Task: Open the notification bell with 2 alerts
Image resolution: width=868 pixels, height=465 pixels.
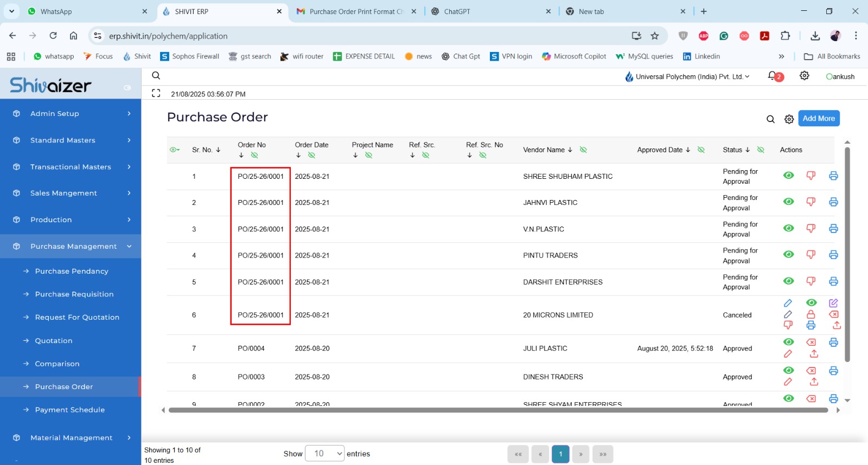Action: [773, 76]
